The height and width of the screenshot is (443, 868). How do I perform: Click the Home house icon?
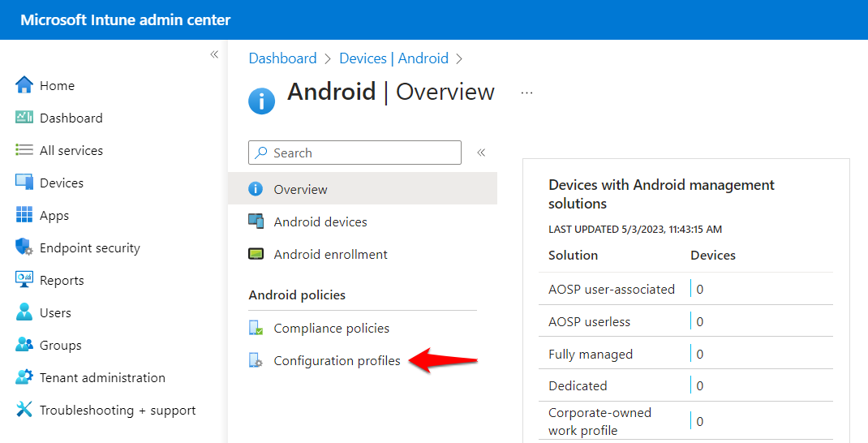tap(24, 85)
